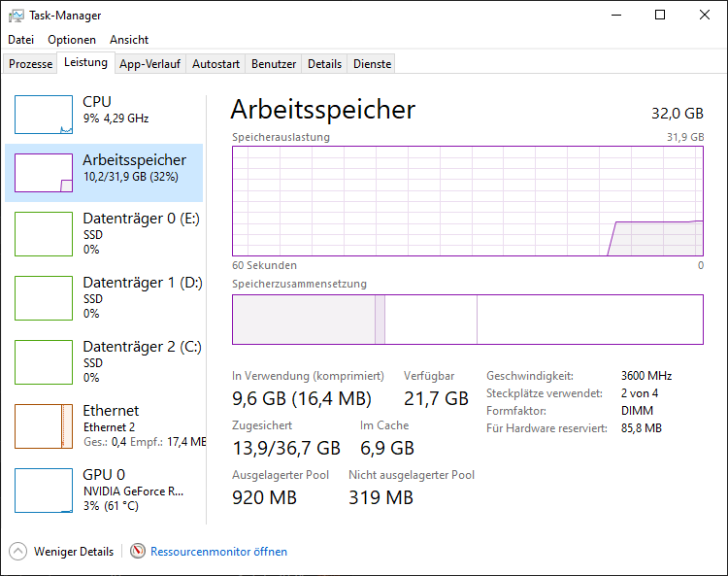Screen dimensions: 728x576
Task: Switch to the App-Verlauf tab
Action: pos(149,64)
